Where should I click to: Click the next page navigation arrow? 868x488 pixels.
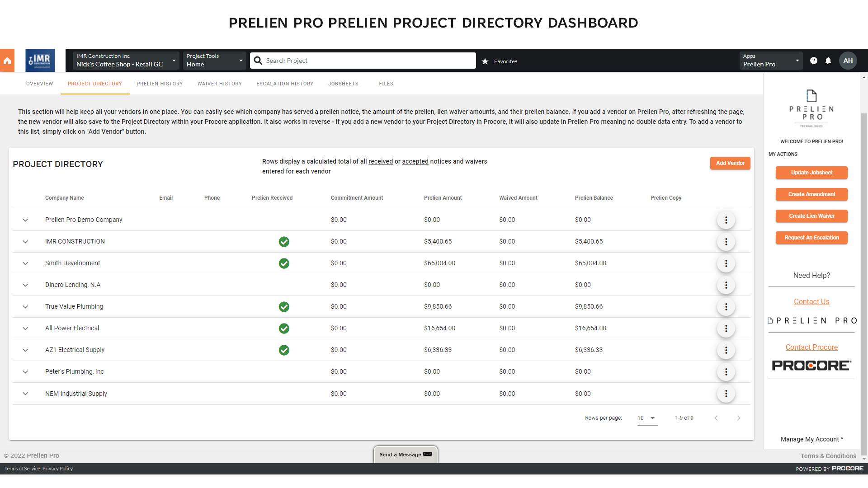click(x=737, y=418)
